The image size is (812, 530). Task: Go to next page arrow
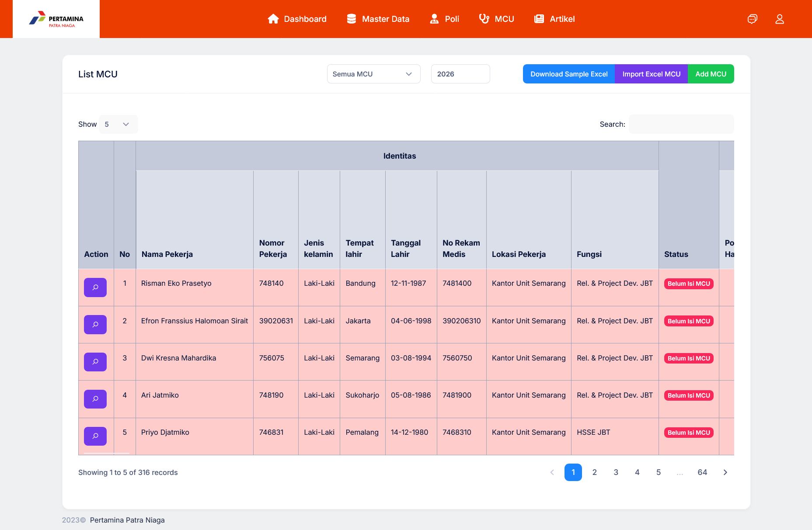click(x=725, y=472)
